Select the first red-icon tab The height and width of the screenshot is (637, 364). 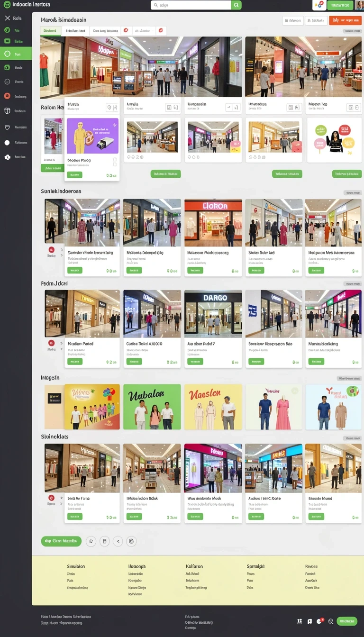tap(126, 31)
